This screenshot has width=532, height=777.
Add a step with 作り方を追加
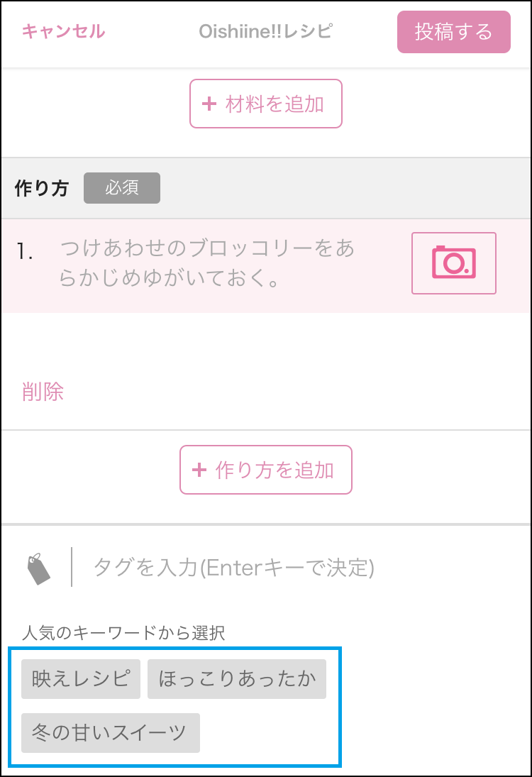click(x=266, y=470)
